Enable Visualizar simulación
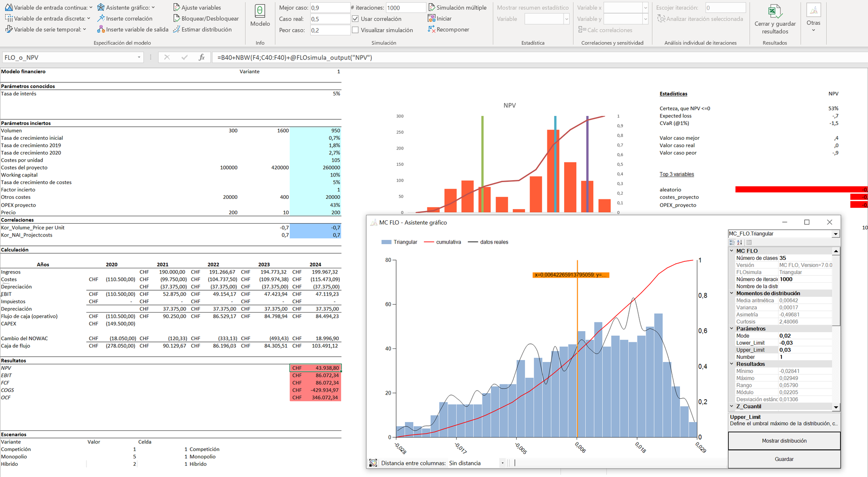The image size is (868, 477). [355, 29]
